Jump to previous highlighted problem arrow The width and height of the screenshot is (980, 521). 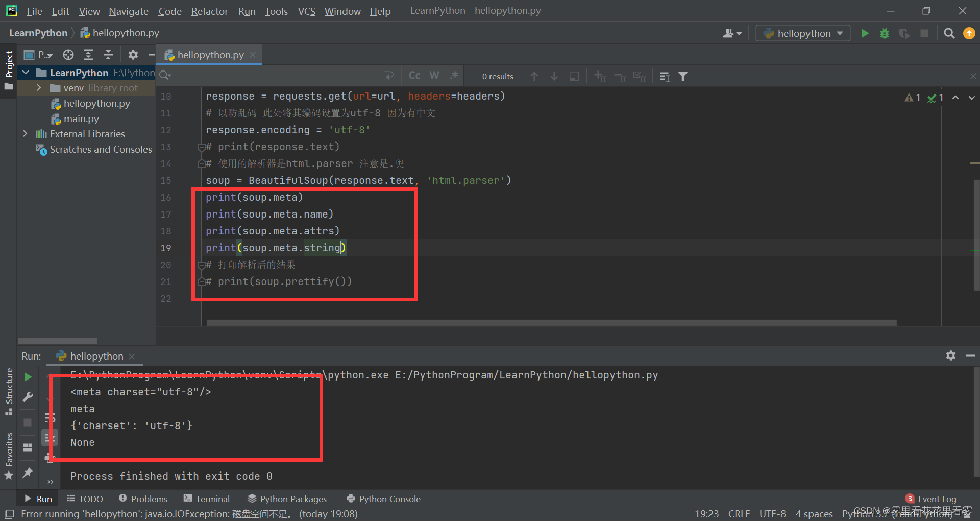tap(955, 97)
